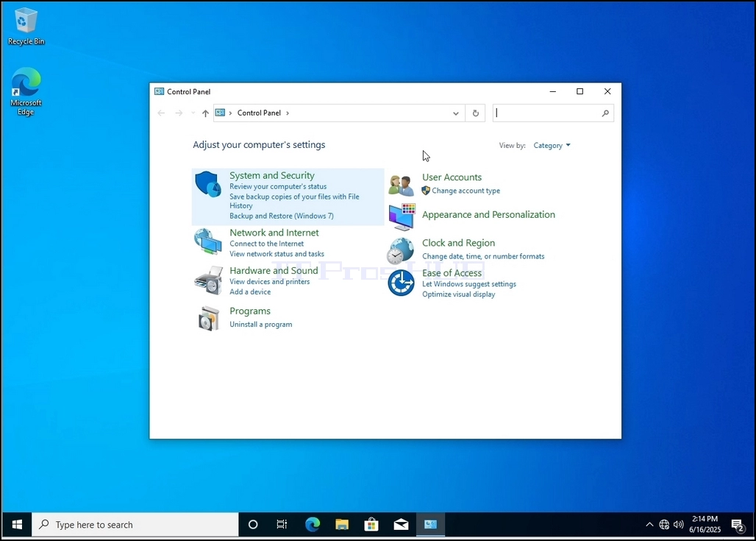Open the System and Security shield icon

[208, 184]
